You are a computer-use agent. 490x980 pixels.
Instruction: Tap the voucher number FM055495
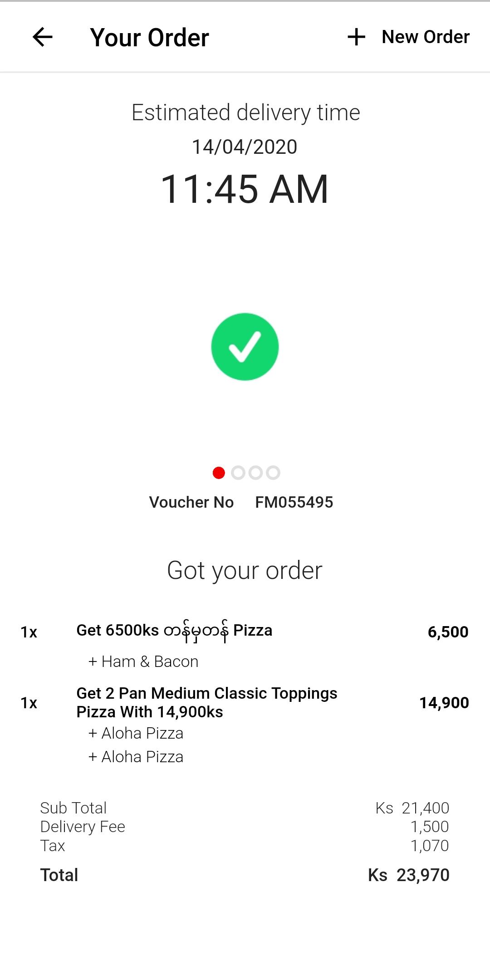[294, 502]
